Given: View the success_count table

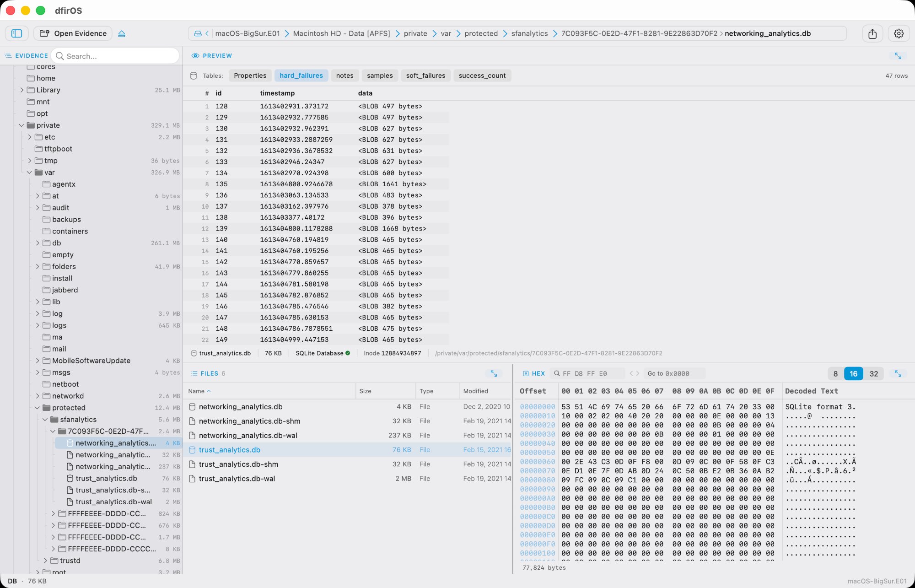Looking at the screenshot, I should 482,76.
